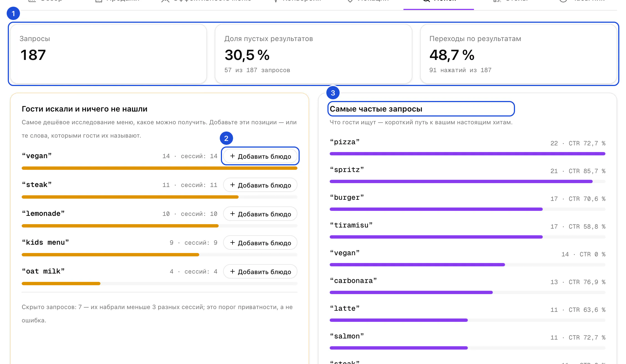Open the Переходы по результатам card
The image size is (626, 364).
tap(518, 54)
